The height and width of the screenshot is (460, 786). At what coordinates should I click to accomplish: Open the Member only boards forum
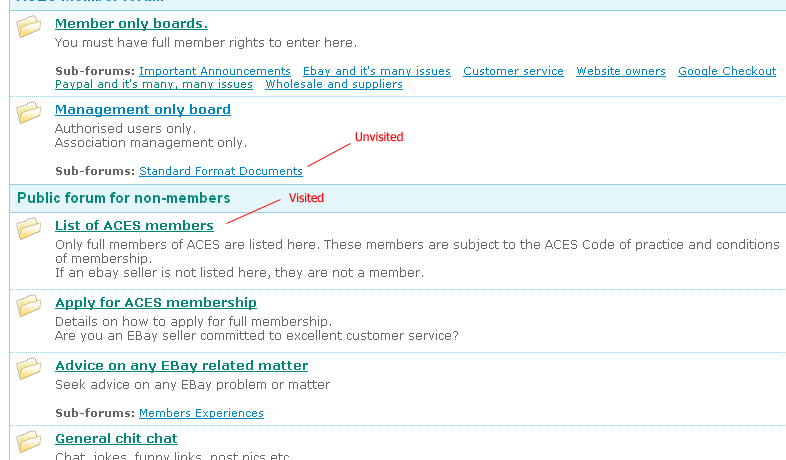(x=131, y=24)
